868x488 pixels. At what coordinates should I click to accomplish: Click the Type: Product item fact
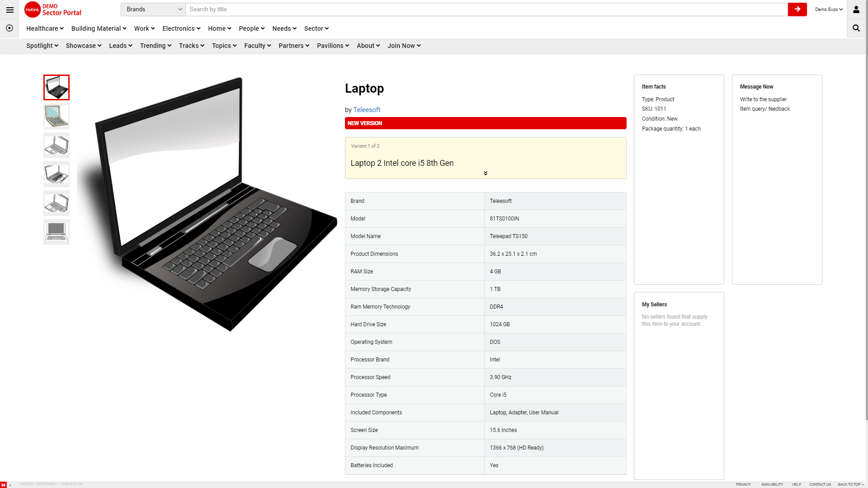pos(658,99)
